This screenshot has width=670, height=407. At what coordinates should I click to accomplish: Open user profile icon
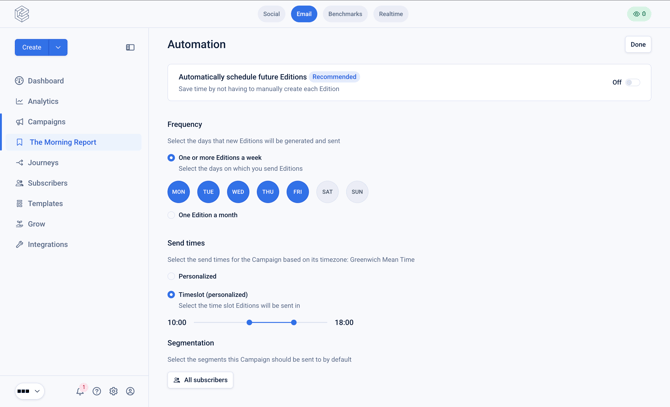(x=130, y=391)
